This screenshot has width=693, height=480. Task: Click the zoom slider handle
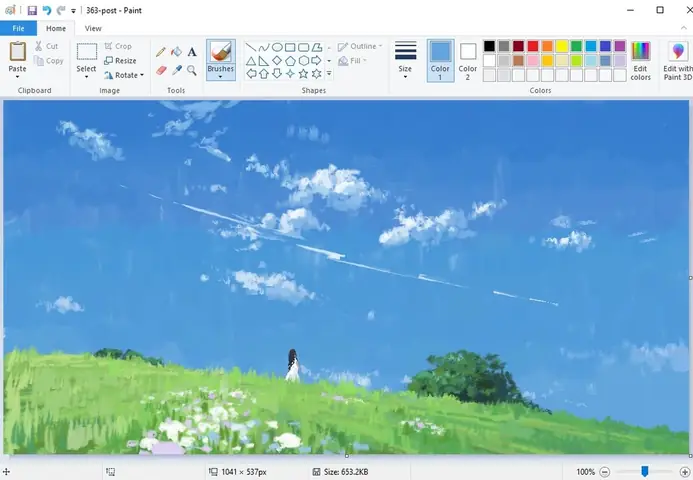tap(645, 471)
